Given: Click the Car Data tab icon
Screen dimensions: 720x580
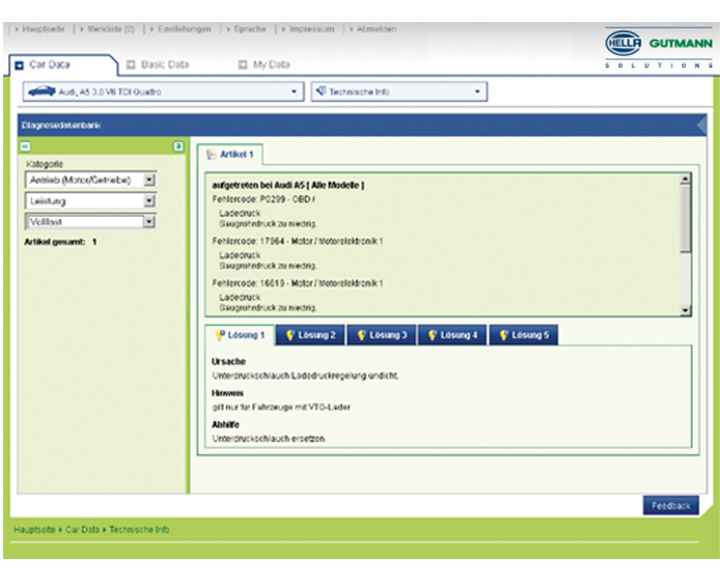Looking at the screenshot, I should point(19,65).
